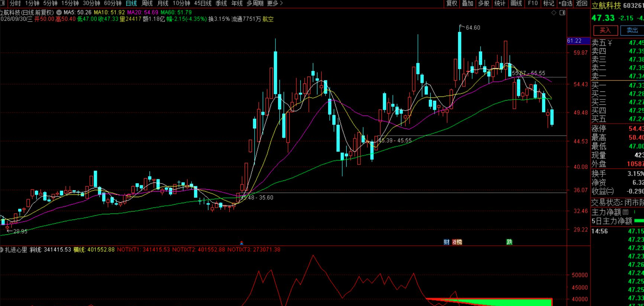
Task: Click the red 买入 buy button
Action: coord(605,30)
